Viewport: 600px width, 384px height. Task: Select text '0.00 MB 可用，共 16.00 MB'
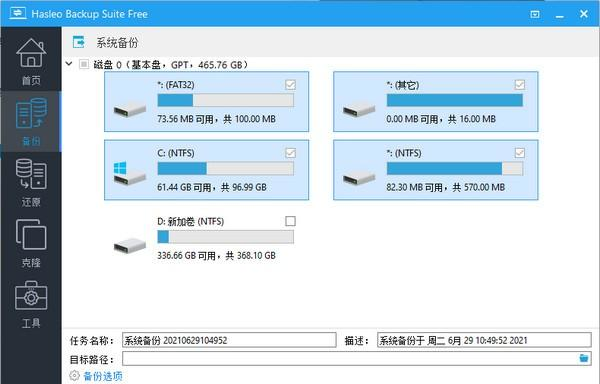tap(441, 119)
